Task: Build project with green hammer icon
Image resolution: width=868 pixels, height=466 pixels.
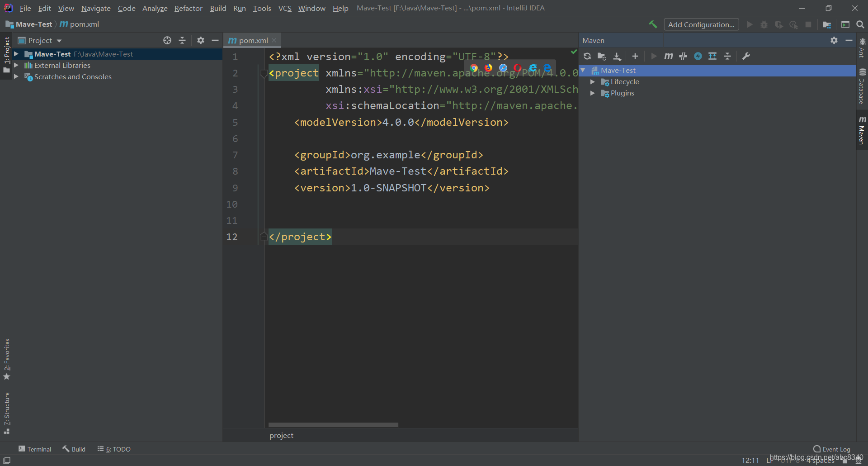Action: [x=653, y=24]
